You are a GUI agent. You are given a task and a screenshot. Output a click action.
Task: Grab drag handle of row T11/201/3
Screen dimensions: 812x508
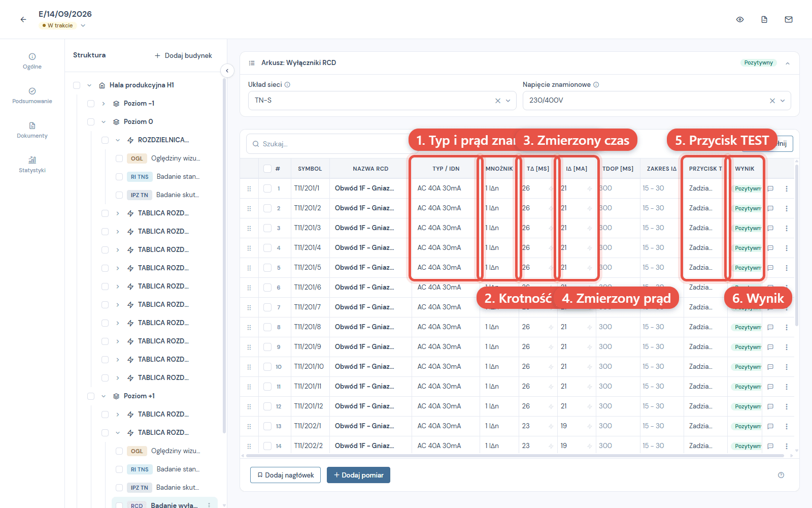pos(249,228)
